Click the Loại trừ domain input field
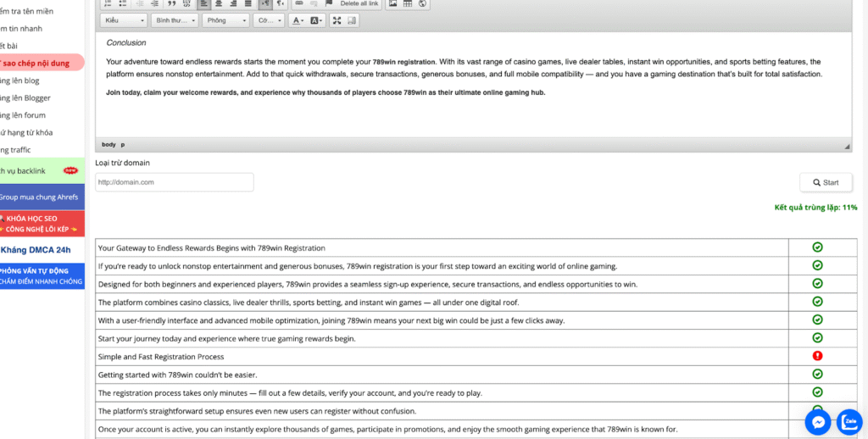The image size is (868, 439). click(x=174, y=182)
